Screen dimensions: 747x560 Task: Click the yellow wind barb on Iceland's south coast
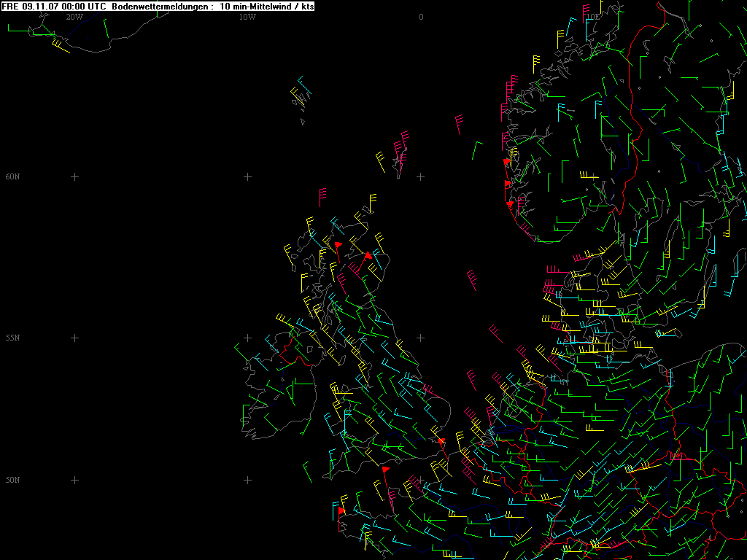60,45
